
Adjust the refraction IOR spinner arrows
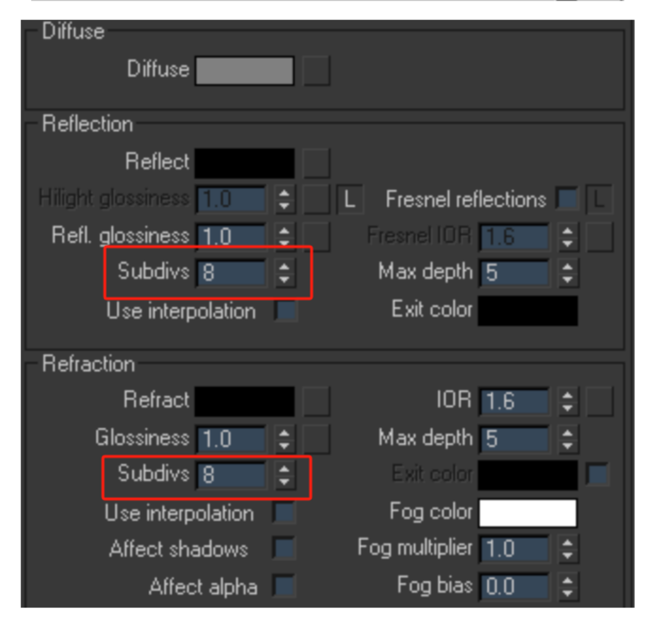pyautogui.click(x=568, y=402)
